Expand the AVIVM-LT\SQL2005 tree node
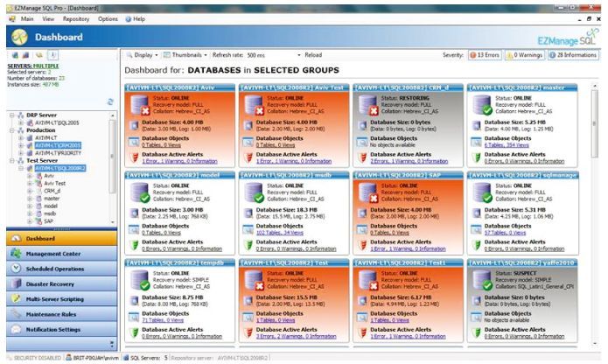 [x=21, y=123]
